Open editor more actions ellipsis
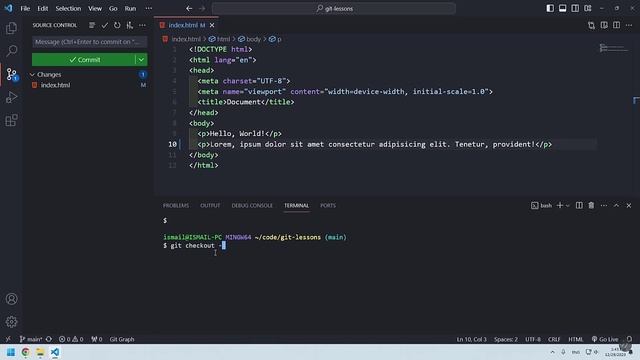 (629, 25)
